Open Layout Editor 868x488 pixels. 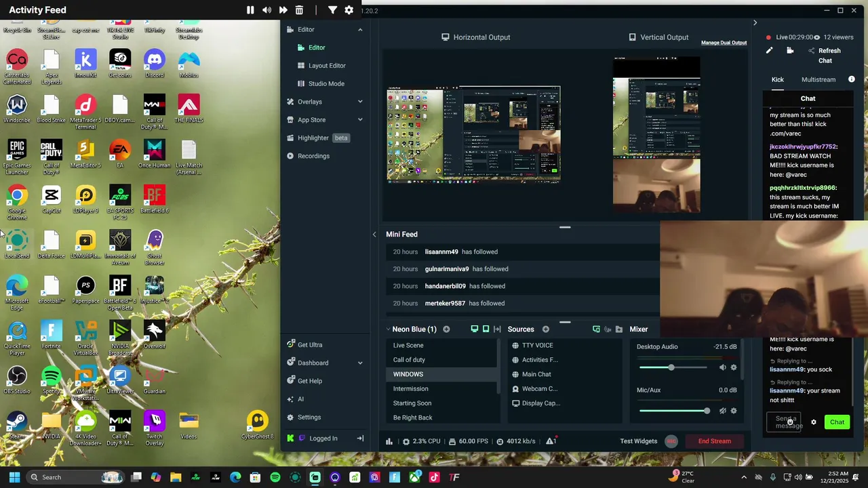(327, 66)
